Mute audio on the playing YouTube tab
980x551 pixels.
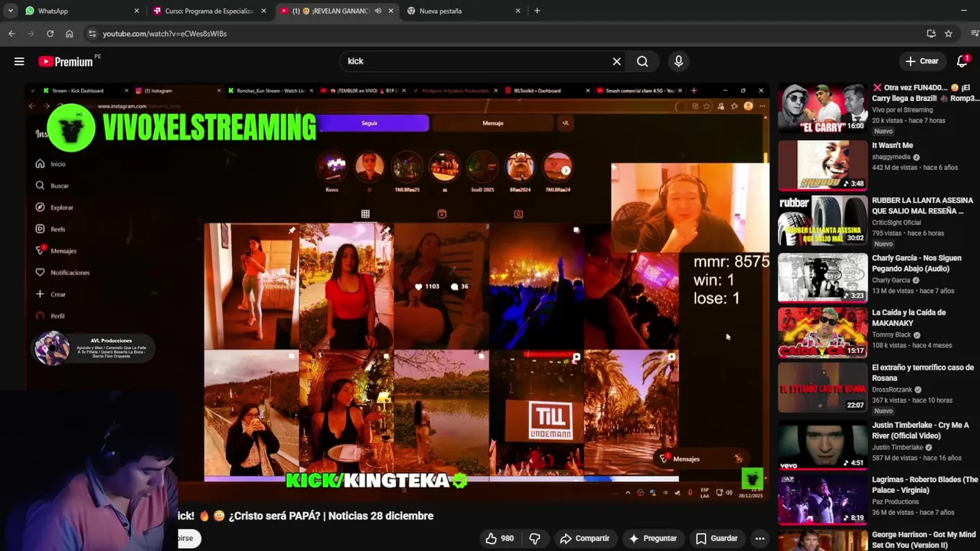pos(378,11)
